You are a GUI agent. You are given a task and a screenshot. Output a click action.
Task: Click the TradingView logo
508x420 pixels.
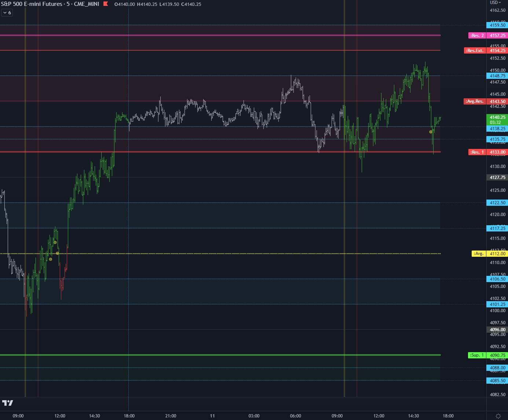pos(7,403)
